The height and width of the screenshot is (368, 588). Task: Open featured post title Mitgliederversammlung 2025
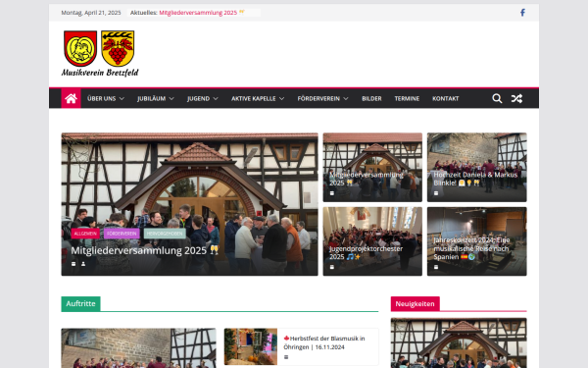(x=145, y=250)
